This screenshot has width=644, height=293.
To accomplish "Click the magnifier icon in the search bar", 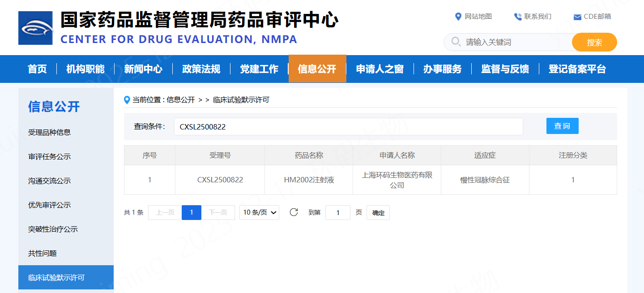I will (x=456, y=42).
